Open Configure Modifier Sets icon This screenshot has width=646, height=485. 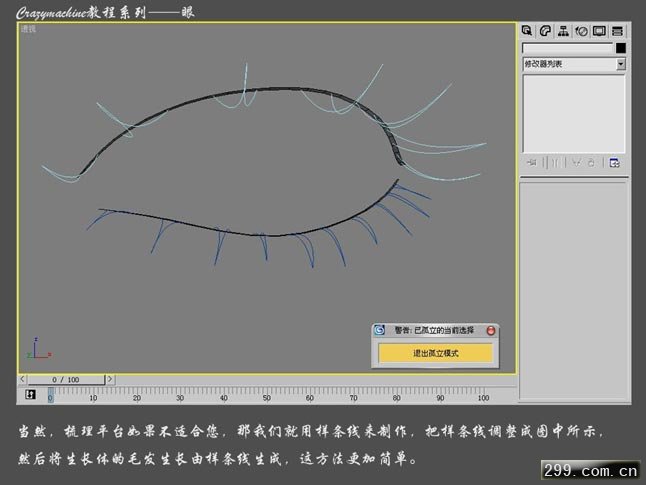click(x=614, y=163)
